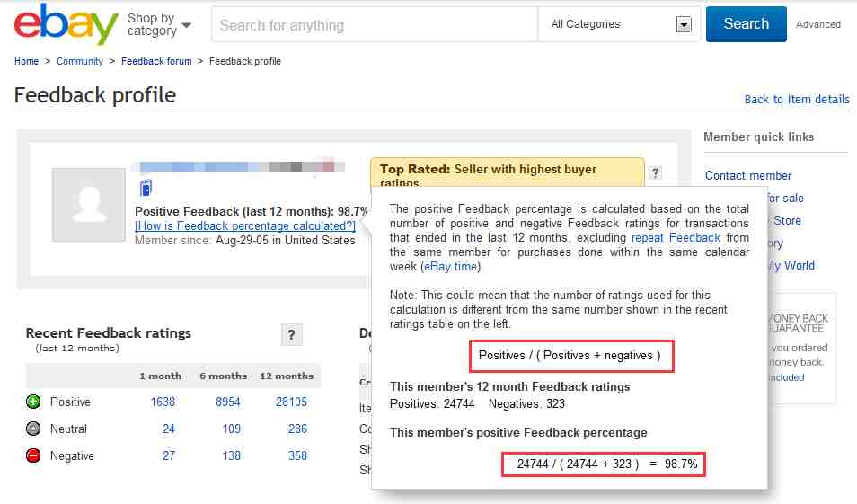Open the Community breadcrumb link
The width and height of the screenshot is (857, 504).
pyautogui.click(x=80, y=61)
